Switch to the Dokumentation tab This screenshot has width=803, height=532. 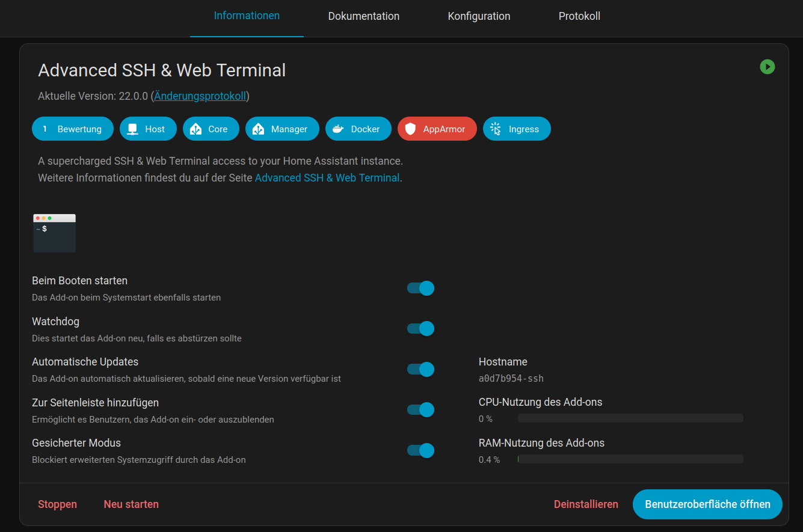(364, 16)
